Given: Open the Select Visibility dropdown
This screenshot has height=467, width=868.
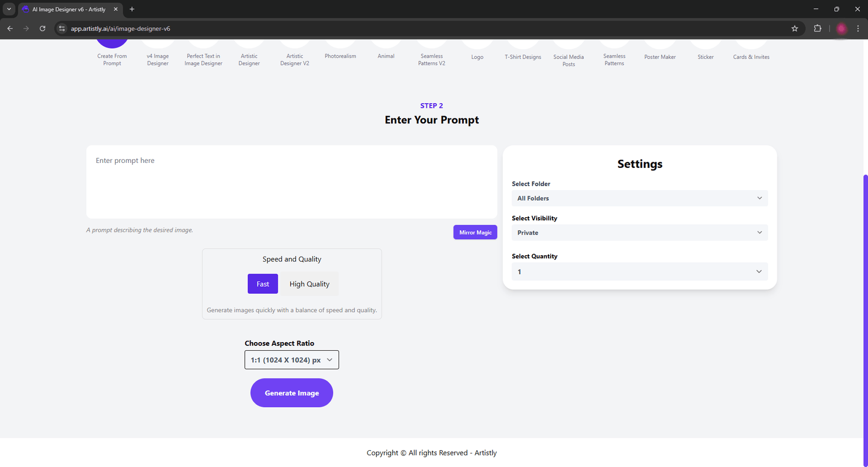Looking at the screenshot, I should coord(639,232).
